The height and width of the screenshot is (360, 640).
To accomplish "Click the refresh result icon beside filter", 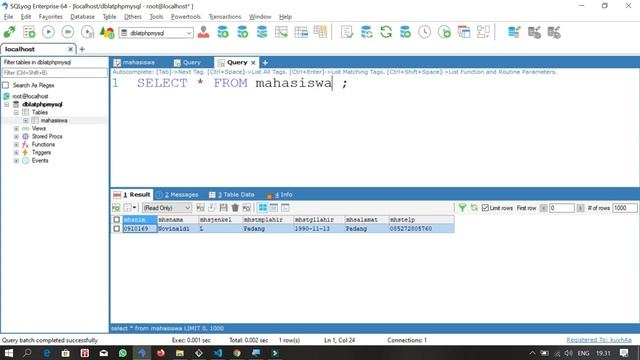I will pyautogui.click(x=474, y=208).
